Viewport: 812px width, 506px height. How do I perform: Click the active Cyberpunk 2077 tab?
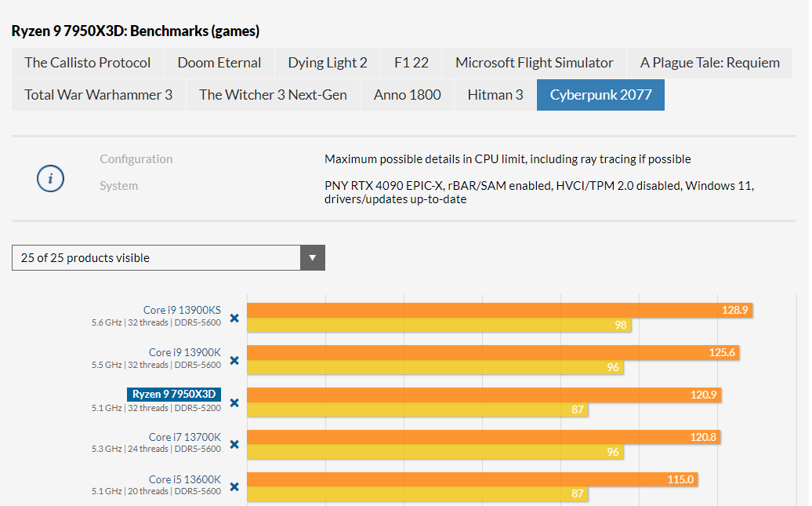pos(600,95)
